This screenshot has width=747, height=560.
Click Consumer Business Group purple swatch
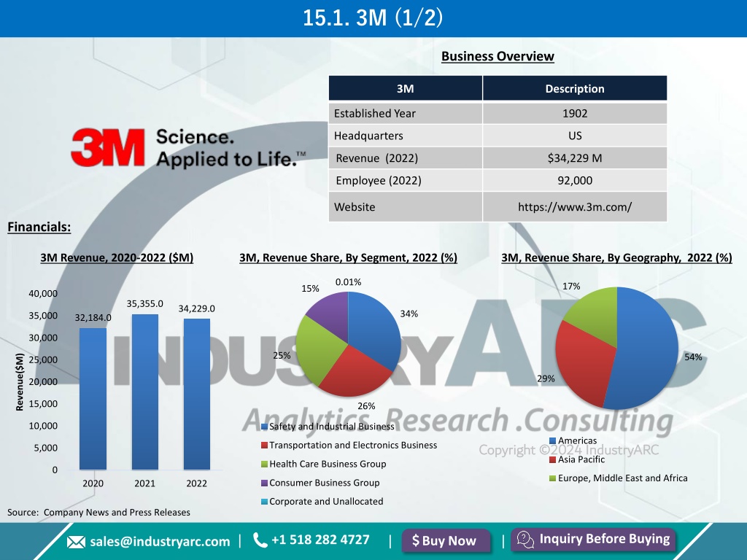264,483
